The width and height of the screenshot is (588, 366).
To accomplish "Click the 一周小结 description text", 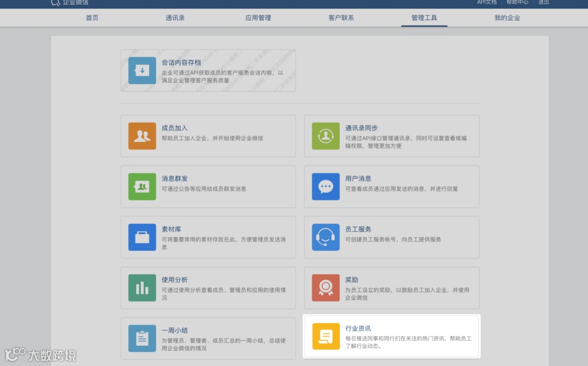I will tap(224, 344).
